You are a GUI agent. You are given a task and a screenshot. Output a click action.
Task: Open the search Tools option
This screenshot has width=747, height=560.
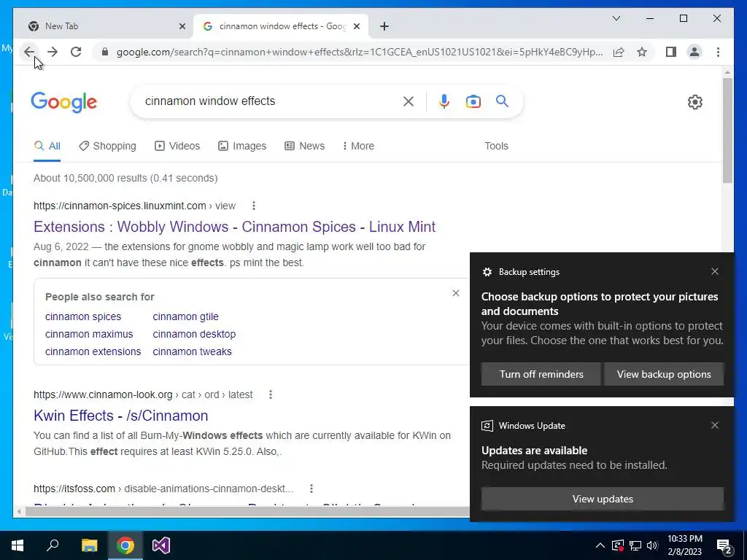pos(496,146)
